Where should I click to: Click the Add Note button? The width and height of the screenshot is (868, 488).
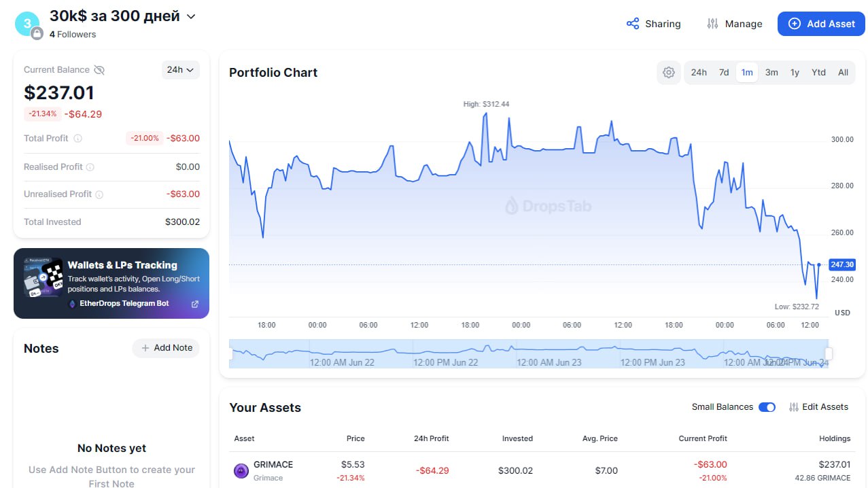(x=166, y=348)
